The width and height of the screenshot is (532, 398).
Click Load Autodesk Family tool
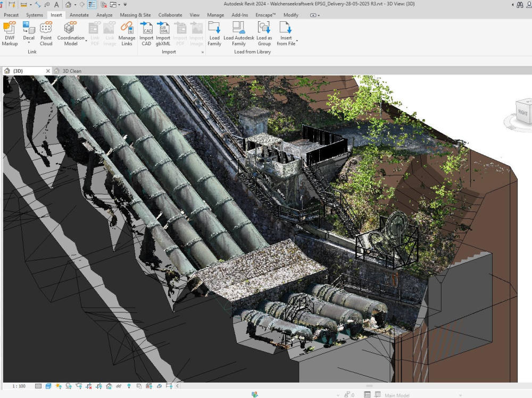click(239, 33)
